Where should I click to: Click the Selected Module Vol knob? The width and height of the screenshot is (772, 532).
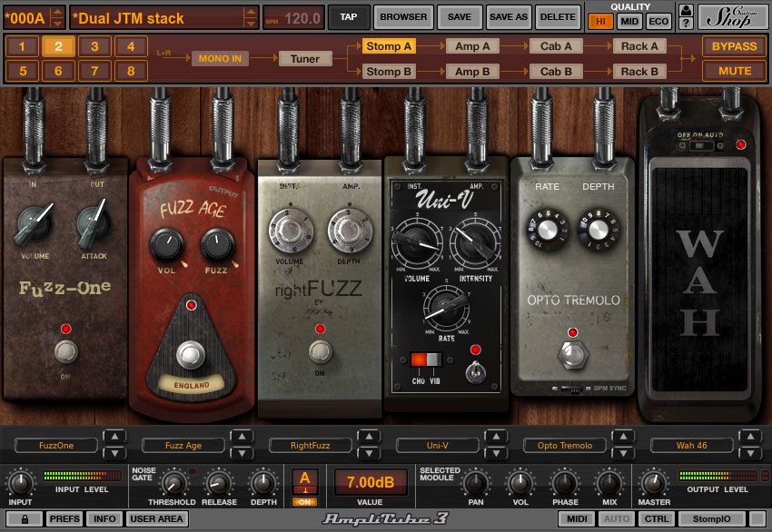(520, 483)
